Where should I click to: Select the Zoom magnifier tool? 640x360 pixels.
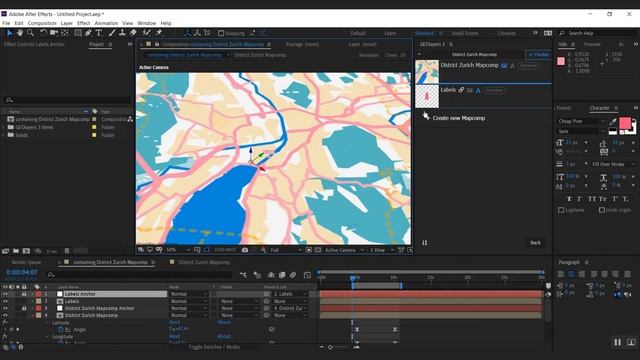tap(30, 33)
